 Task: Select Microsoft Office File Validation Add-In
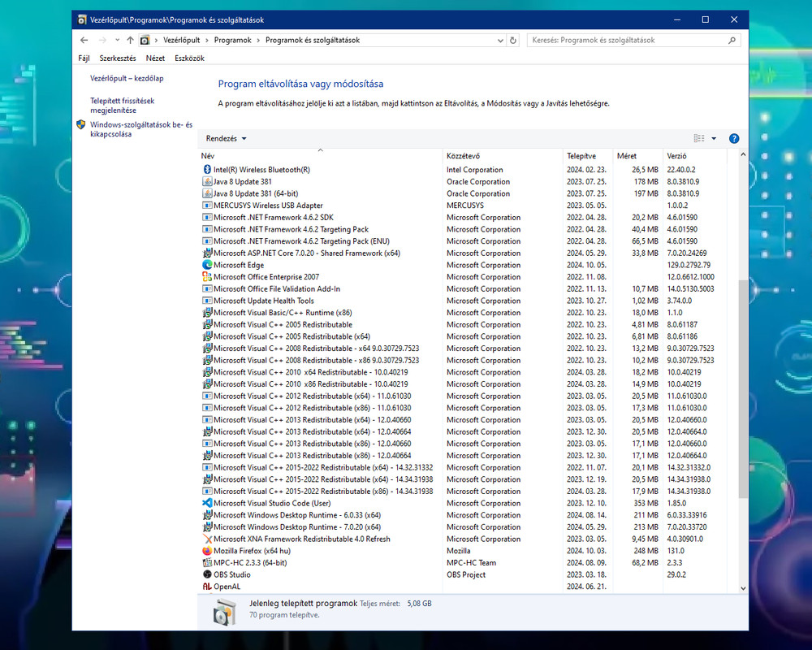pyautogui.click(x=464, y=288)
